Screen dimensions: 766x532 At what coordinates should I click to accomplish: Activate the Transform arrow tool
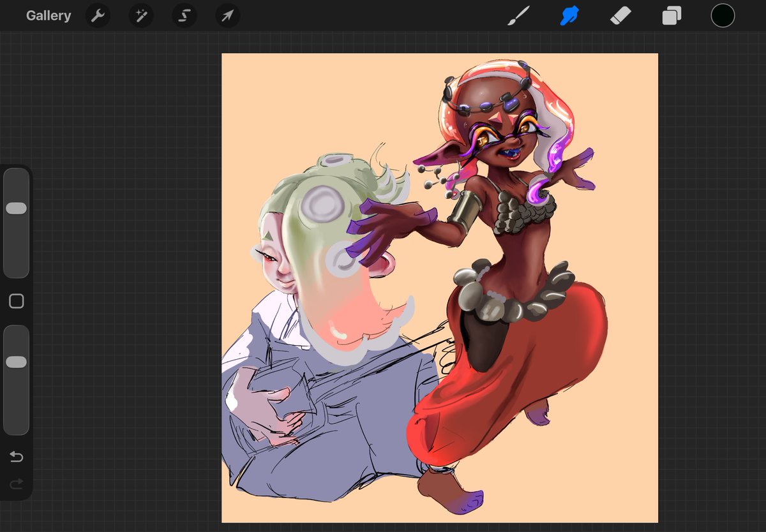coord(227,16)
